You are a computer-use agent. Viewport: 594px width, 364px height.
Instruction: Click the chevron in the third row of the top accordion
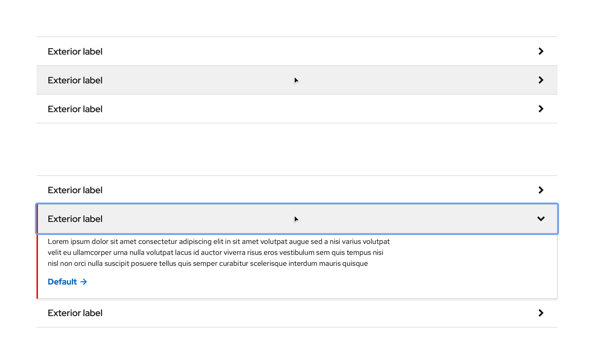click(541, 109)
